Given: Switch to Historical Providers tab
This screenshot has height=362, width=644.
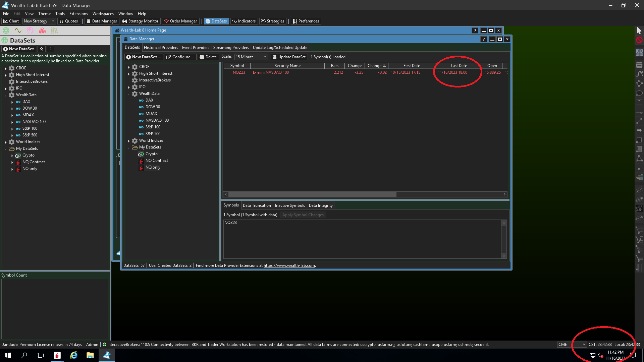Looking at the screenshot, I should point(161,48).
